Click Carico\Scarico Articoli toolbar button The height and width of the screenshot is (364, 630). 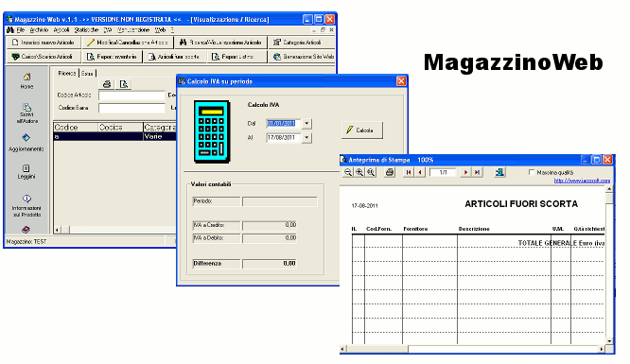point(44,57)
